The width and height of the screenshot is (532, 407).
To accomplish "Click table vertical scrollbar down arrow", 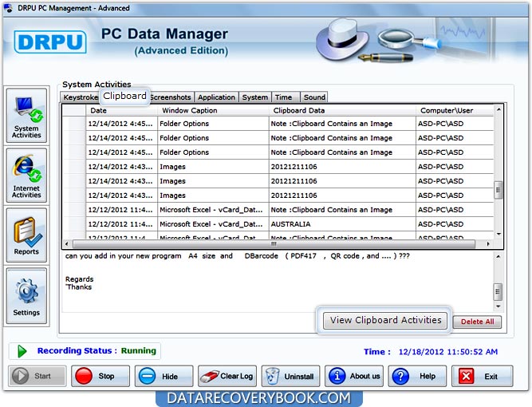I will point(498,234).
